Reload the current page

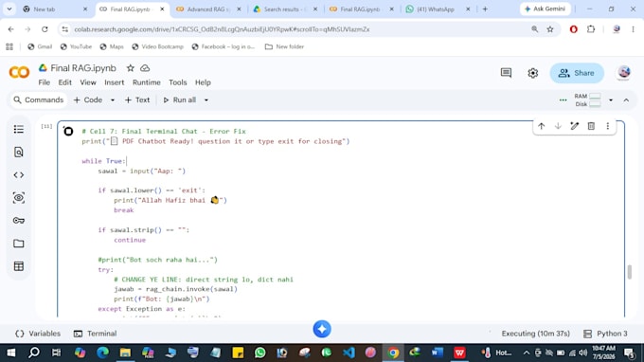pyautogui.click(x=45, y=29)
